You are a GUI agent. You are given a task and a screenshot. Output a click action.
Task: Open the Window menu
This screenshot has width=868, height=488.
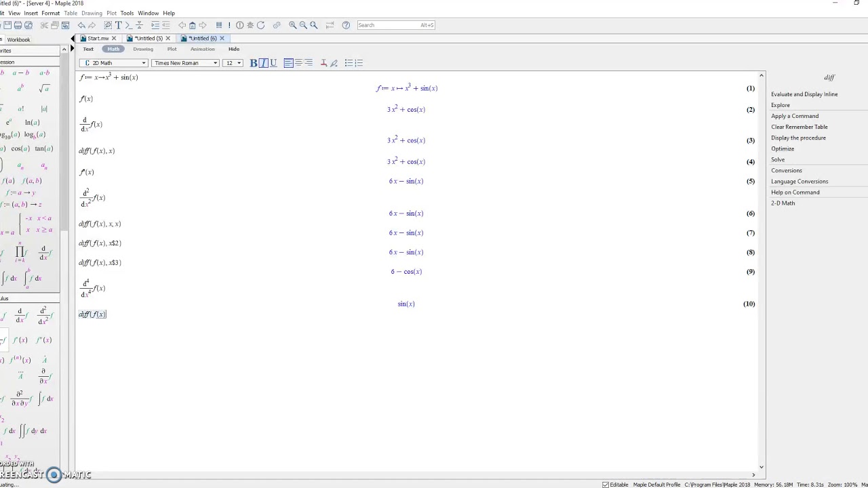(148, 13)
